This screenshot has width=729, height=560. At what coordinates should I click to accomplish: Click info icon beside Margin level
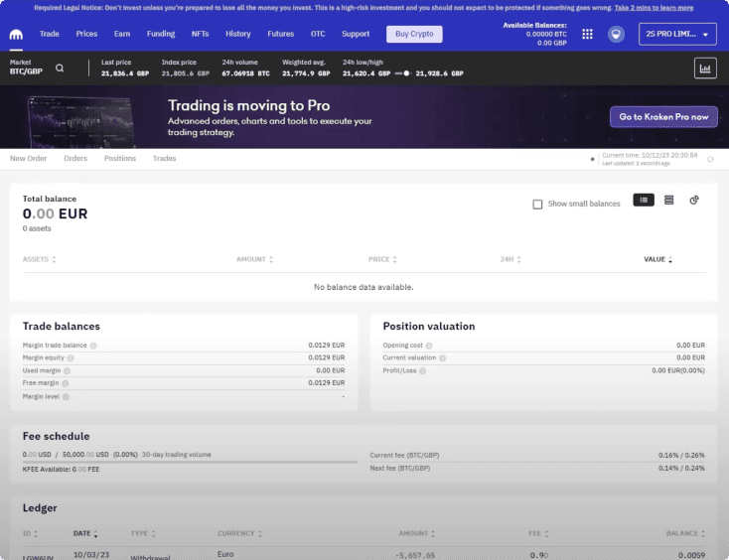point(66,397)
